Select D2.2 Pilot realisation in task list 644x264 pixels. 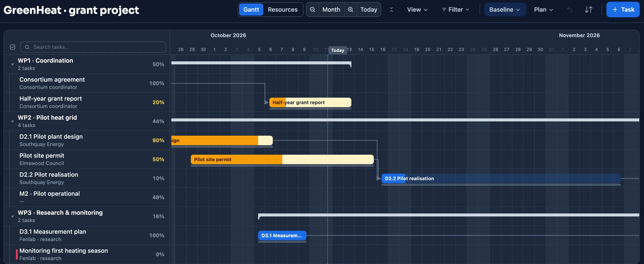[87, 178]
